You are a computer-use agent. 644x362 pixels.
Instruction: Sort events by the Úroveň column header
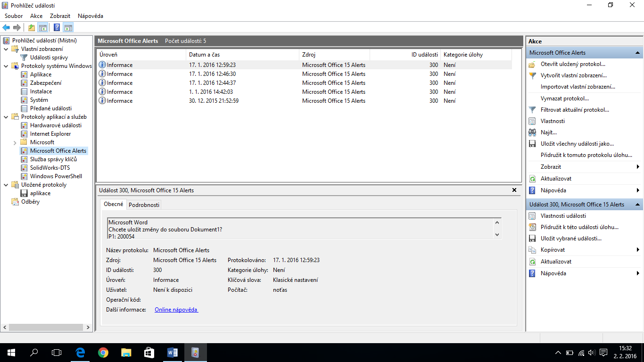coord(141,55)
